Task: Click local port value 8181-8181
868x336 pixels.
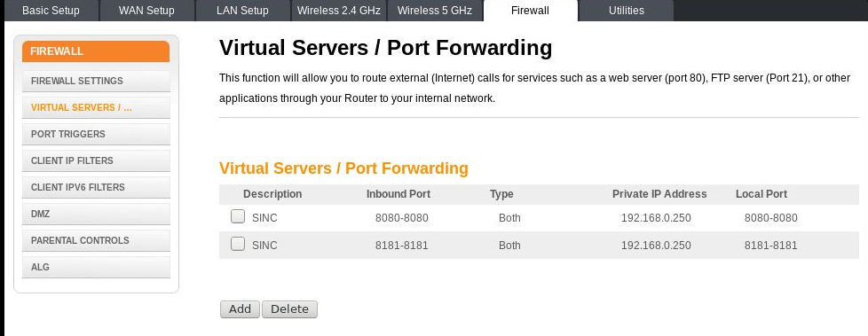Action: [771, 245]
